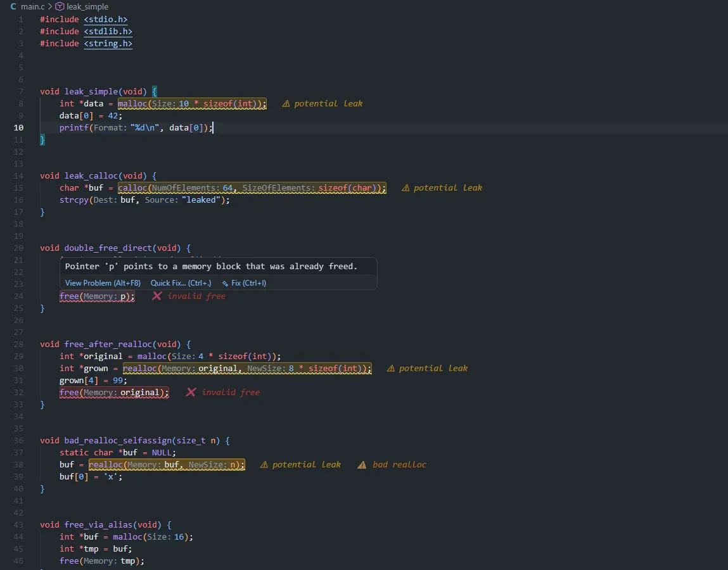This screenshot has height=570, width=728.
Task: Click the free_via_alias function name
Action: 98,525
